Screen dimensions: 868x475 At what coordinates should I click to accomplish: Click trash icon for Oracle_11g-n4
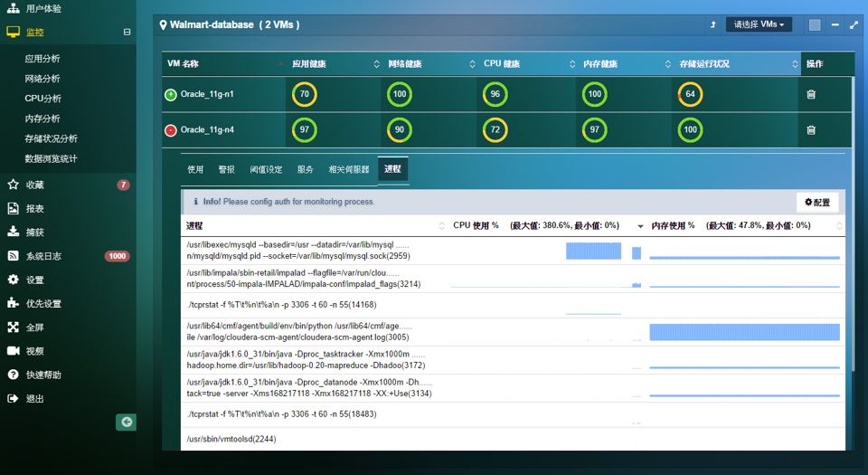[811, 130]
